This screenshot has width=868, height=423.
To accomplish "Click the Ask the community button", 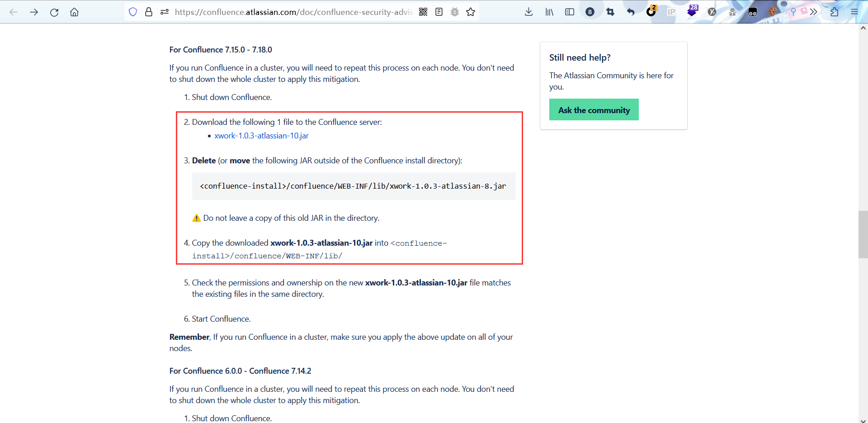I will pos(594,109).
